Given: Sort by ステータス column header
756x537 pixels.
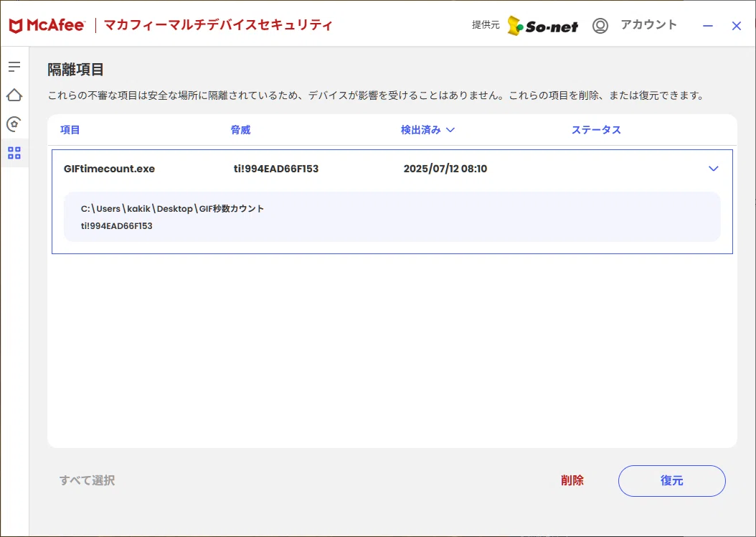Looking at the screenshot, I should click(x=596, y=130).
